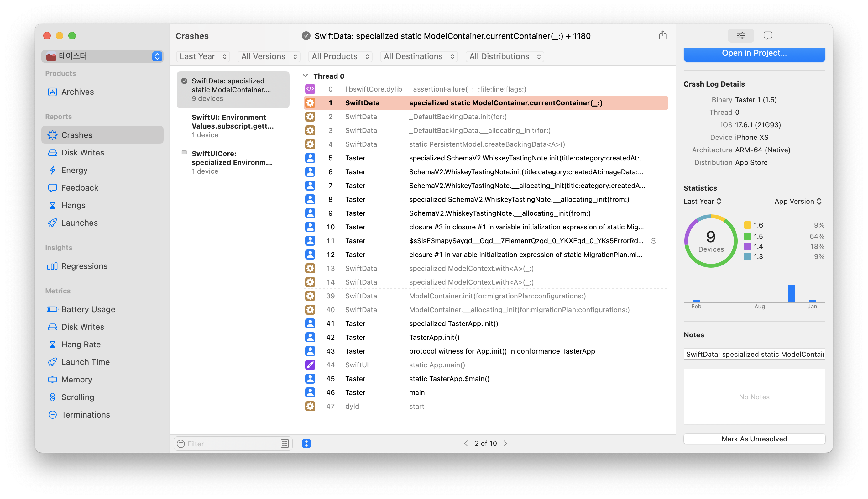This screenshot has height=499, width=868.
Task: Click the blue 1.3 version swatch
Action: (x=747, y=256)
